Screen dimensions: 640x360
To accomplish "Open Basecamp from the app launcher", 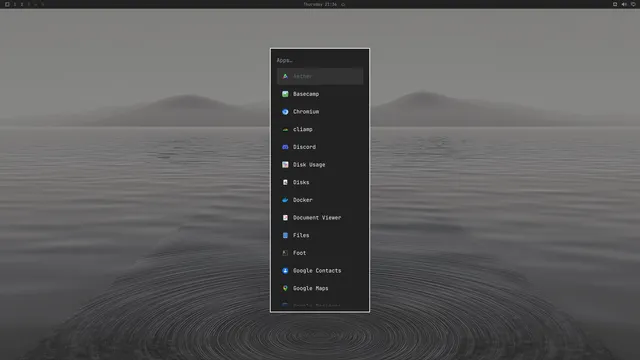I will [x=320, y=94].
